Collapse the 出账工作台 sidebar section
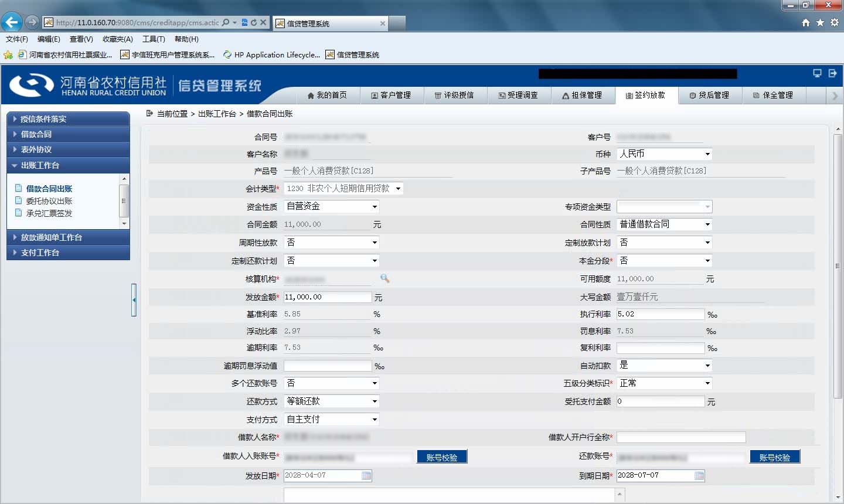 tap(68, 165)
